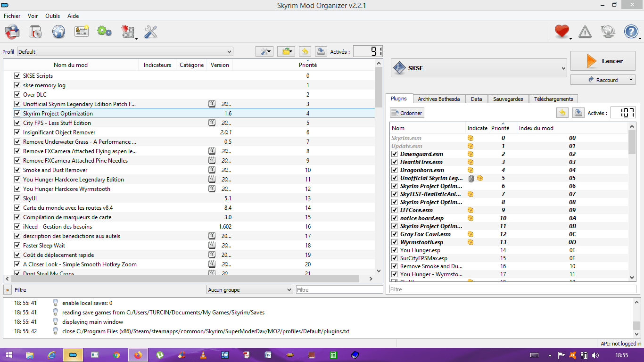Toggle Insignificant Object Remover checkbox
The height and width of the screenshot is (362, 644).
coord(17,132)
